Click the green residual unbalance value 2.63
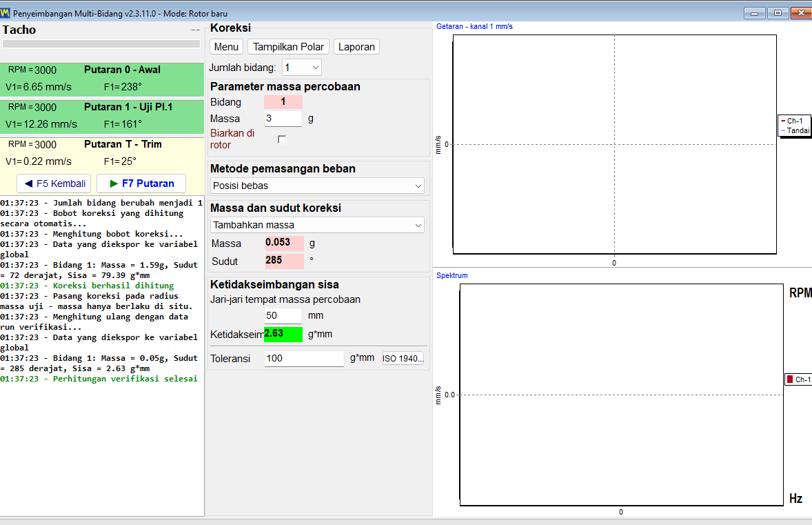 click(x=283, y=335)
